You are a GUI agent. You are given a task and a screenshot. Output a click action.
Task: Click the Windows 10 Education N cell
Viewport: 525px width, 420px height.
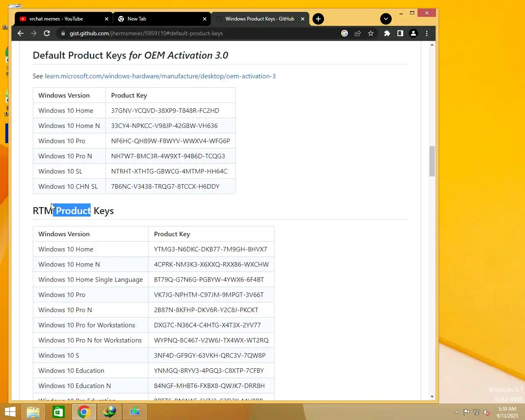(x=91, y=386)
